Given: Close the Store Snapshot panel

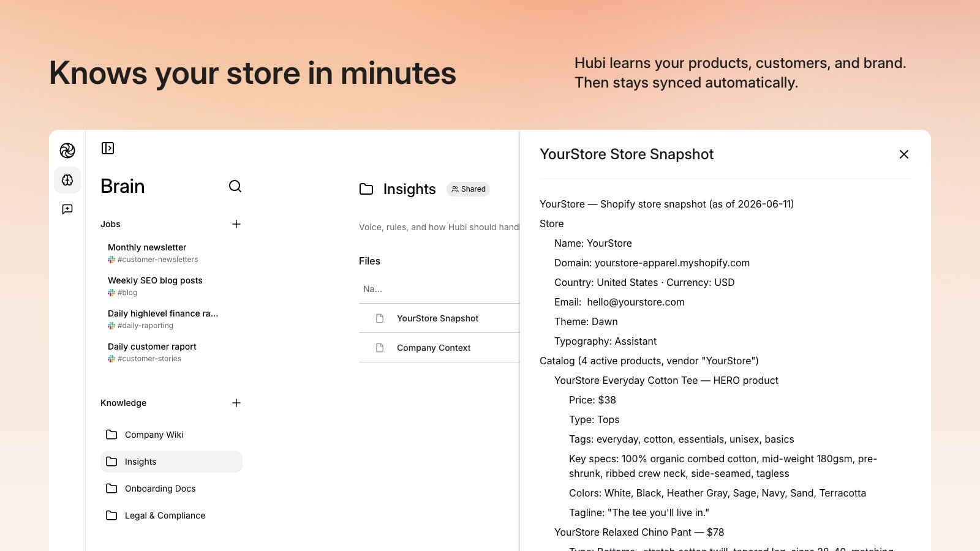Looking at the screenshot, I should tap(904, 154).
